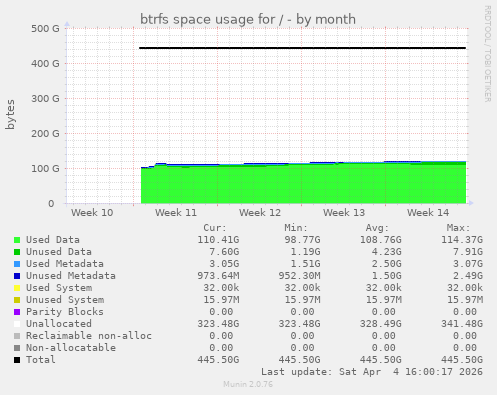Click the Unallocated average value 328.49G
The height and width of the screenshot is (395, 497).
click(381, 324)
